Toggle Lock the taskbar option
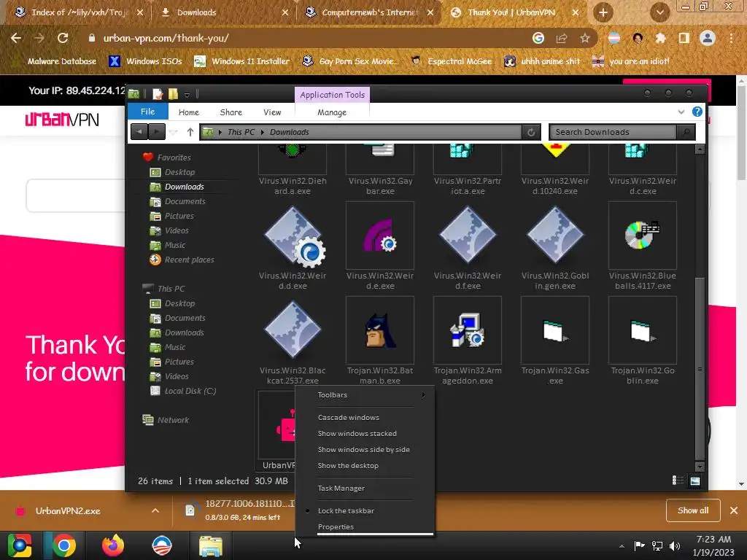 coord(346,510)
